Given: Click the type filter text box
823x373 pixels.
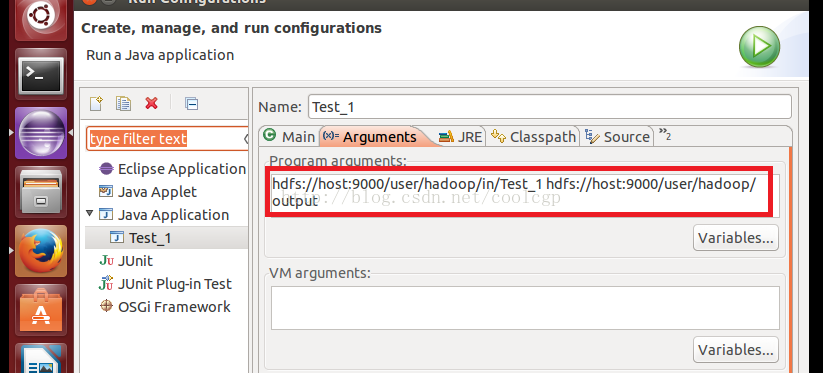Looking at the screenshot, I should click(x=166, y=139).
